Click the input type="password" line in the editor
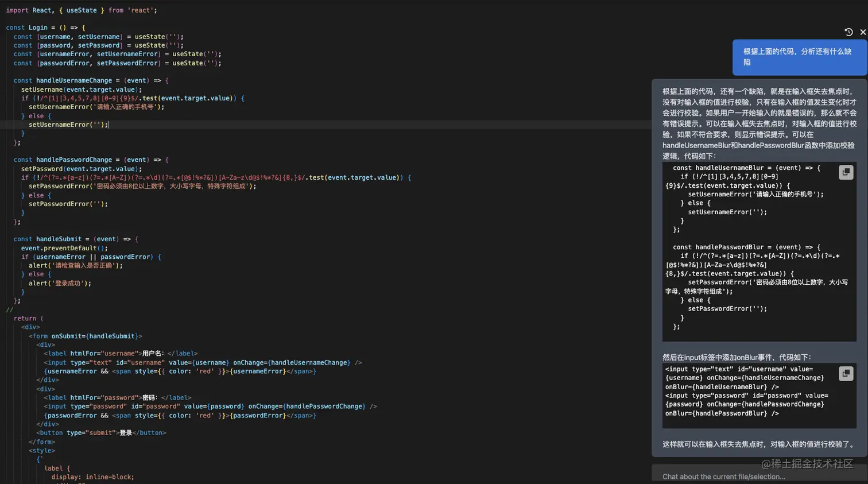 point(211,406)
